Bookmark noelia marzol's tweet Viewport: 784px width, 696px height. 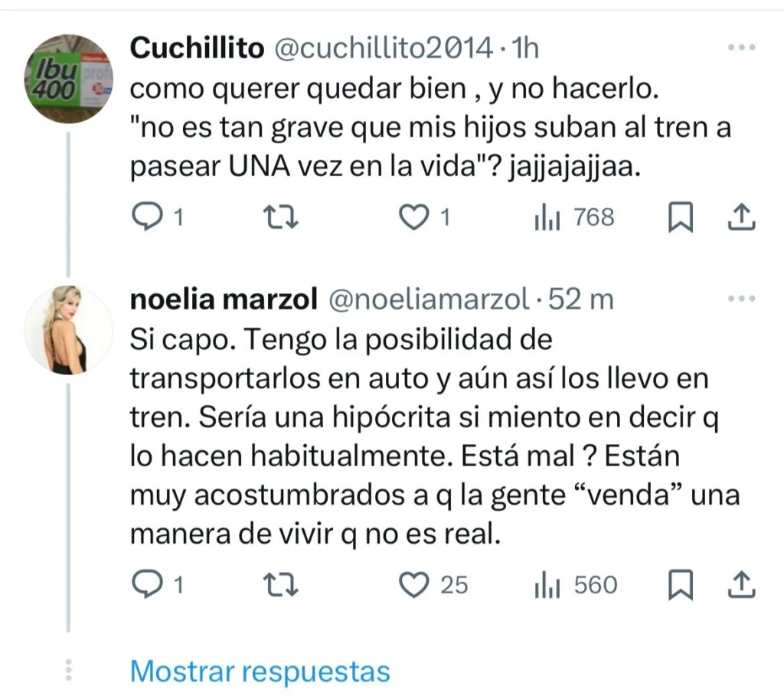click(x=680, y=587)
